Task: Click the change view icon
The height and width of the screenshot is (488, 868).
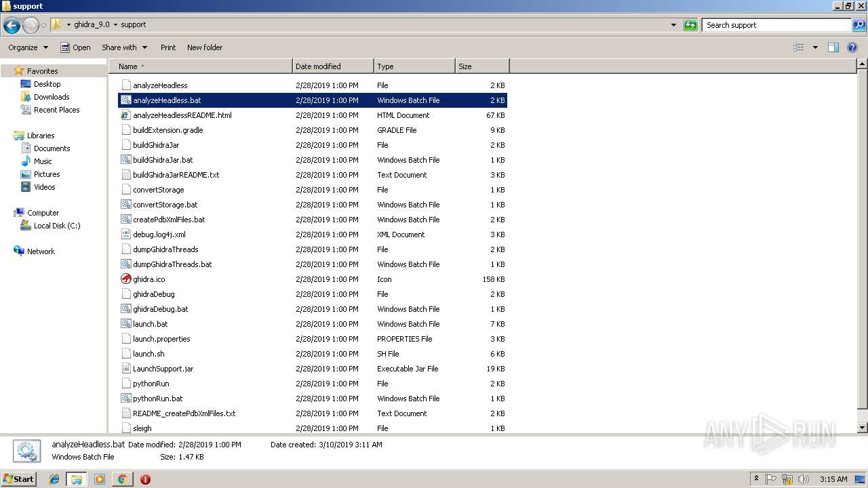Action: pyautogui.click(x=799, y=47)
